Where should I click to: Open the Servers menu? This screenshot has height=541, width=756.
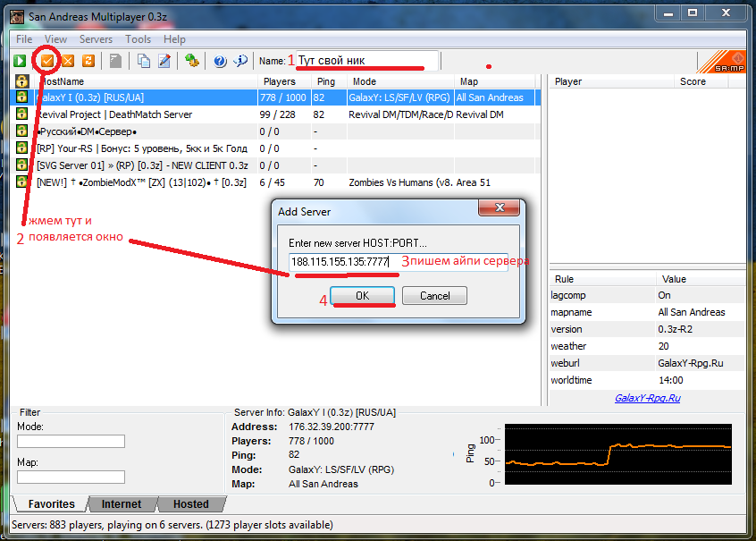coord(96,39)
